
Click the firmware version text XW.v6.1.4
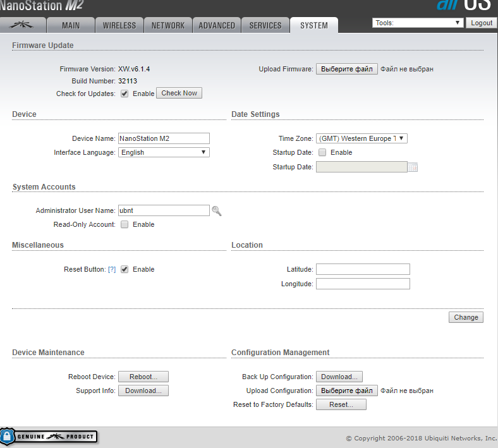pyautogui.click(x=134, y=69)
